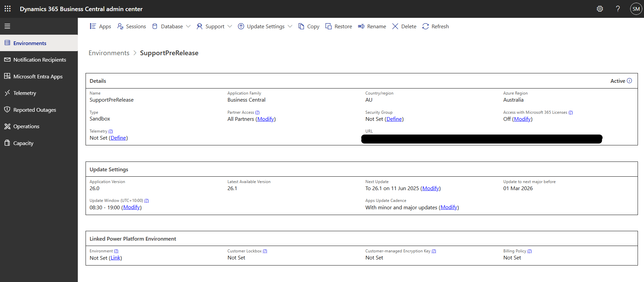
Task: Click the Refresh circular arrow icon
Action: click(x=425, y=26)
